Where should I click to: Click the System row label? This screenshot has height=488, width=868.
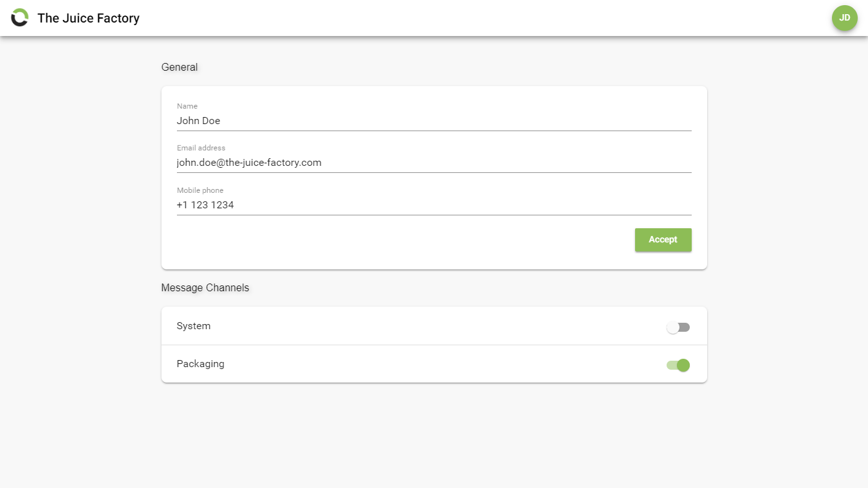pyautogui.click(x=194, y=326)
